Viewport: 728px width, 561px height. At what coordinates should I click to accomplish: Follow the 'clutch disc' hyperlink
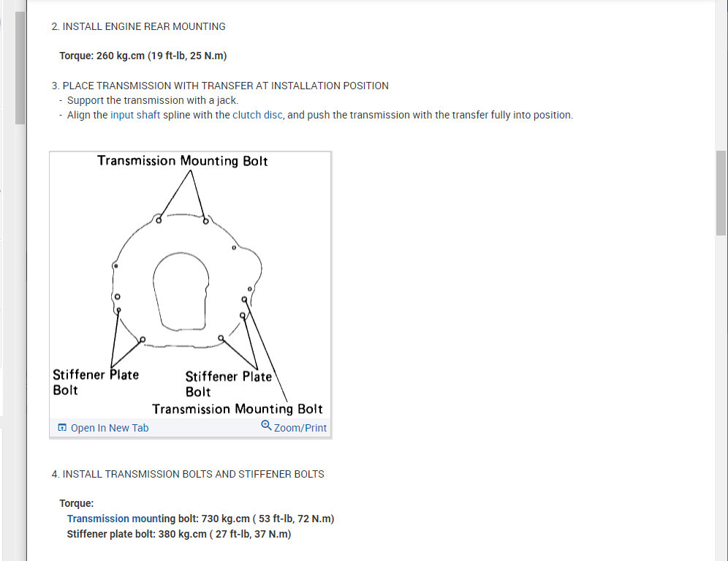(257, 115)
